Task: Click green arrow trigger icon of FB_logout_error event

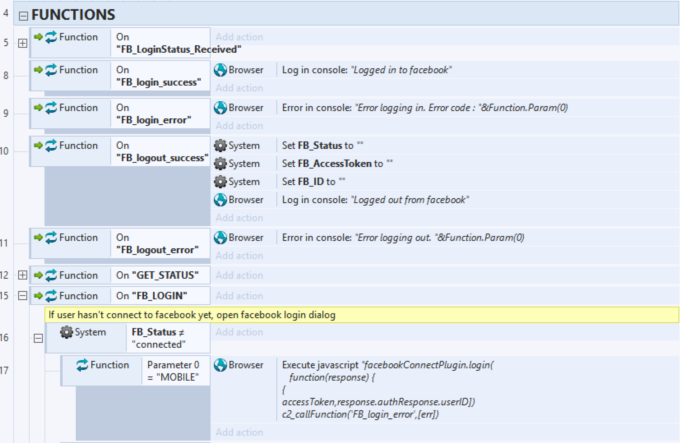Action: [x=38, y=238]
